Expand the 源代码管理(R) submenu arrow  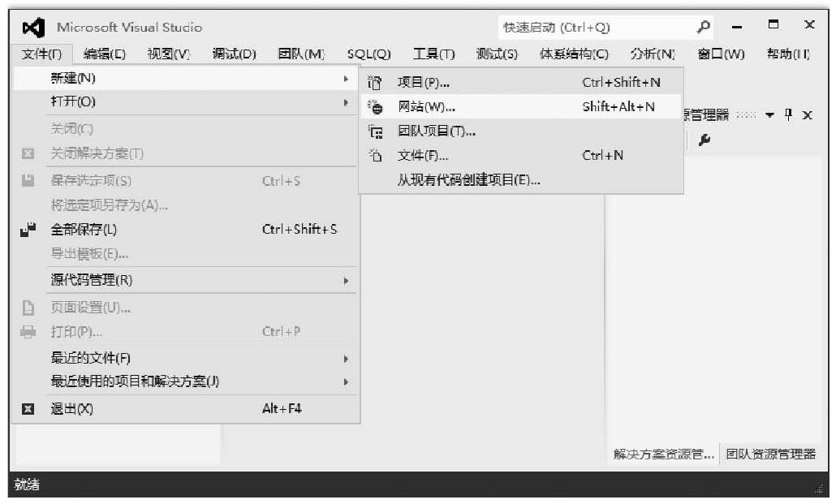(346, 281)
